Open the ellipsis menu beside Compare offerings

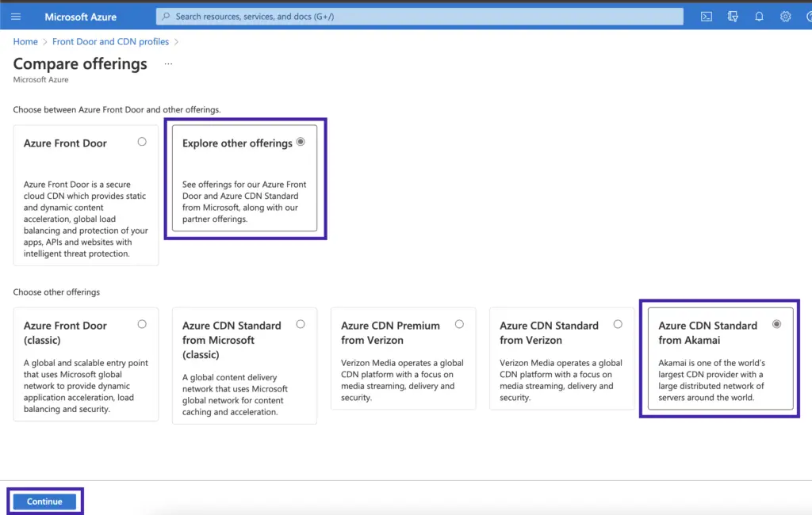pos(168,63)
